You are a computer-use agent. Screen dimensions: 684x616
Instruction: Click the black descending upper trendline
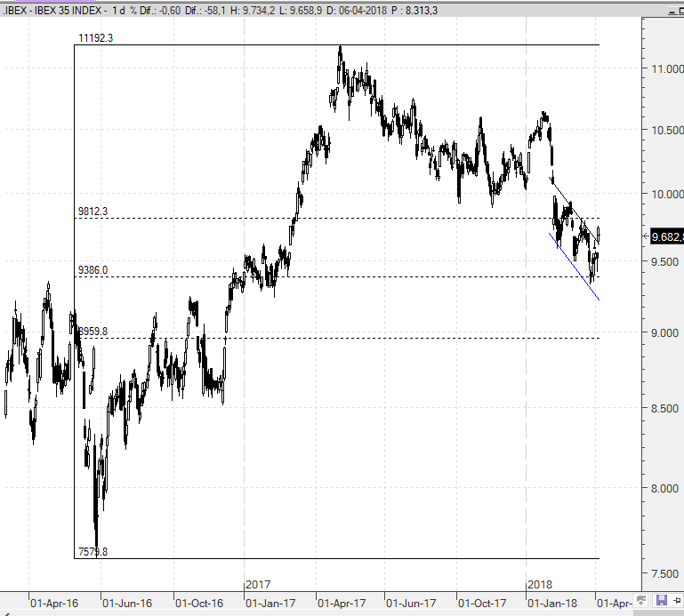(x=573, y=209)
